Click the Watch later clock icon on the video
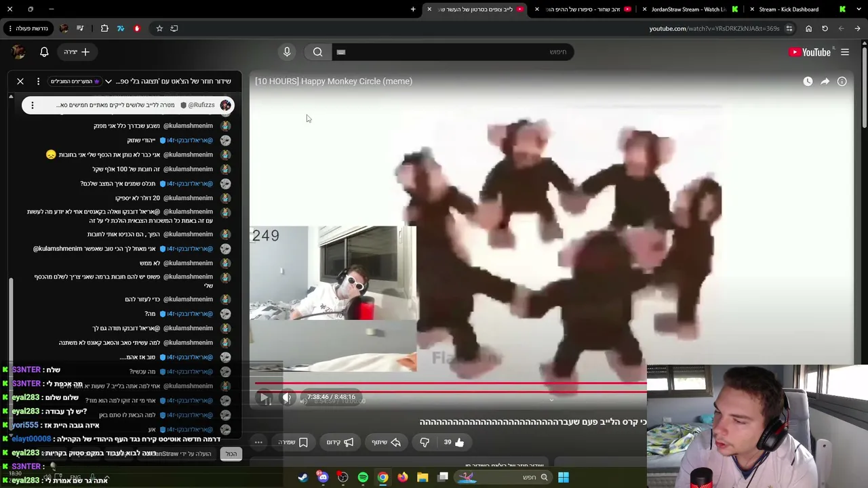This screenshot has height=488, width=868. point(808,81)
